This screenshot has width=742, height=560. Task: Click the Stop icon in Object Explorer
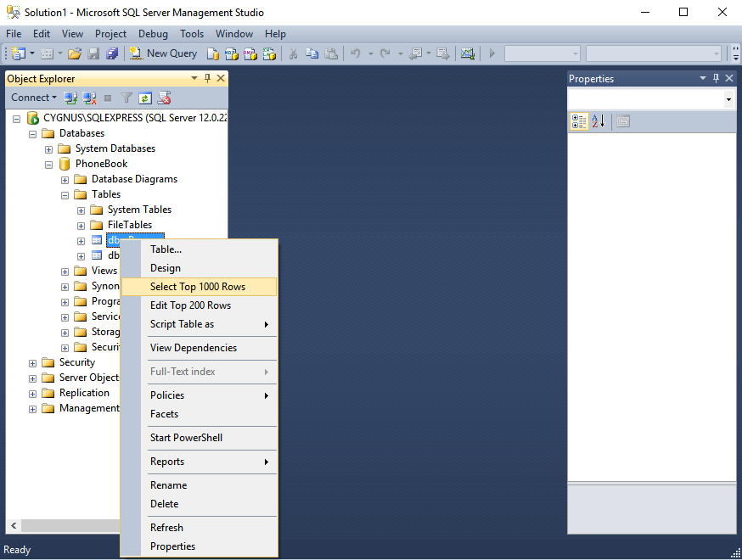click(x=108, y=98)
